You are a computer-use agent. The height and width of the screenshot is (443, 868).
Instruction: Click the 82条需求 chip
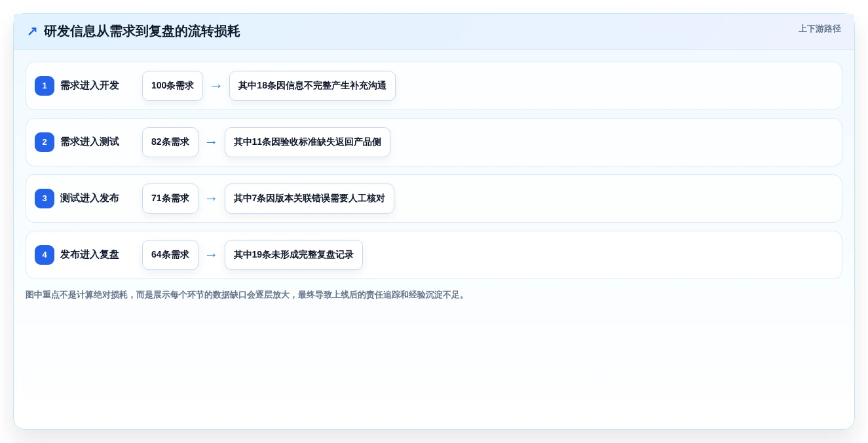coord(170,142)
